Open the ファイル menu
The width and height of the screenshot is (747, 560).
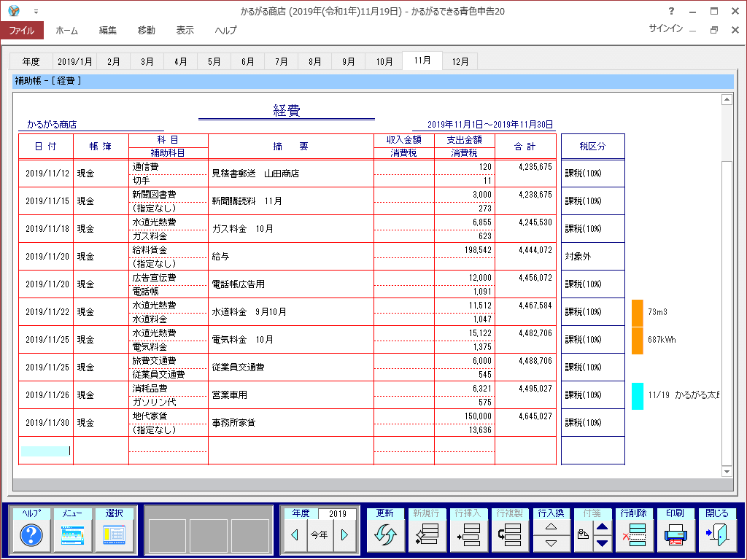click(22, 30)
